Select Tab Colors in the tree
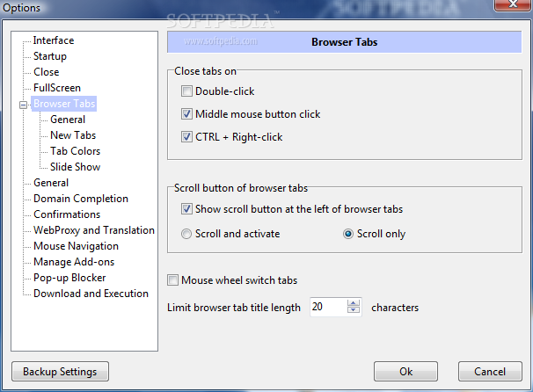Image resolution: width=533 pixels, height=392 pixels. pos(75,151)
